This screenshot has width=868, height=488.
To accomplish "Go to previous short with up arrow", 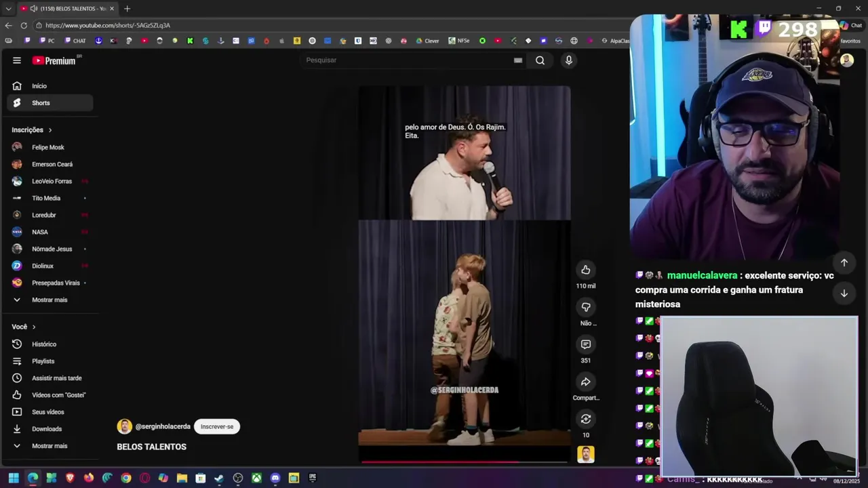I will (844, 262).
